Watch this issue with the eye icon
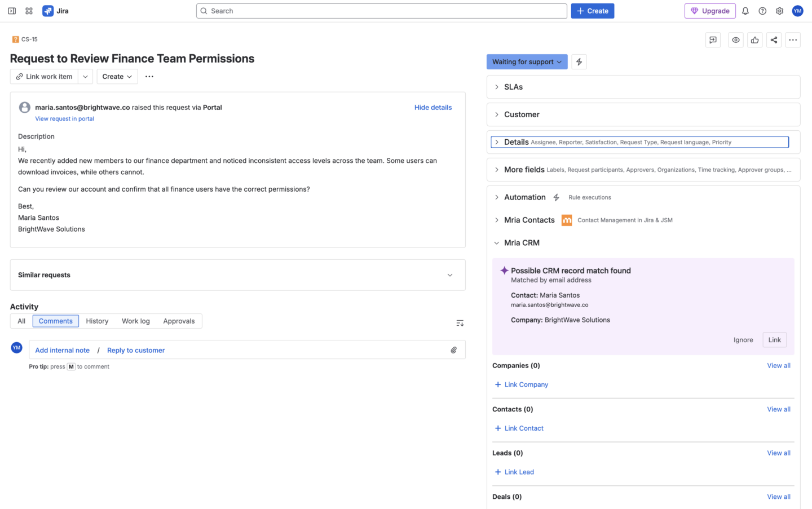The width and height of the screenshot is (812, 509). [735, 39]
